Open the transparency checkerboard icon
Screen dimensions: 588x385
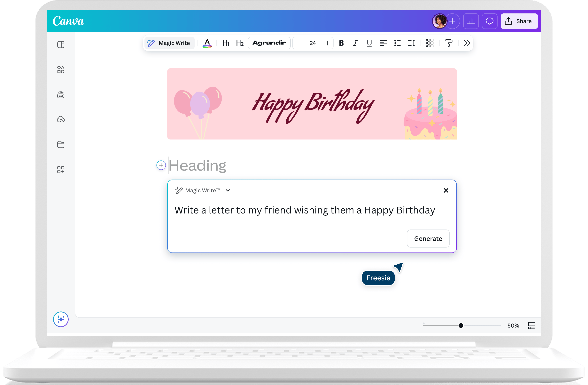coord(430,43)
